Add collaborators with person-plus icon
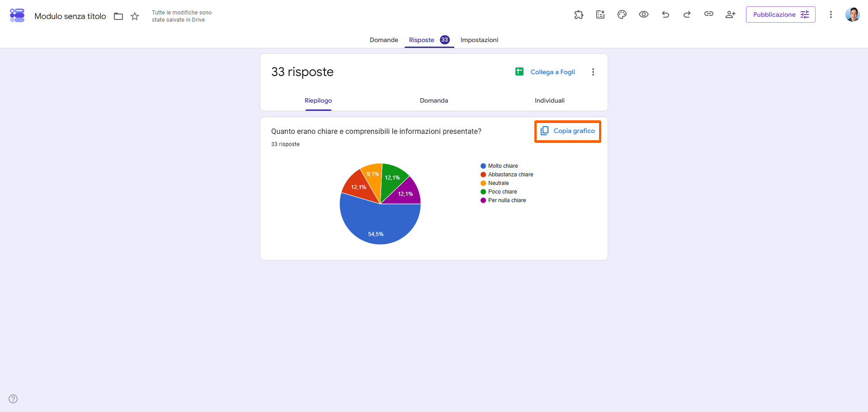The height and width of the screenshot is (412, 868). [731, 14]
